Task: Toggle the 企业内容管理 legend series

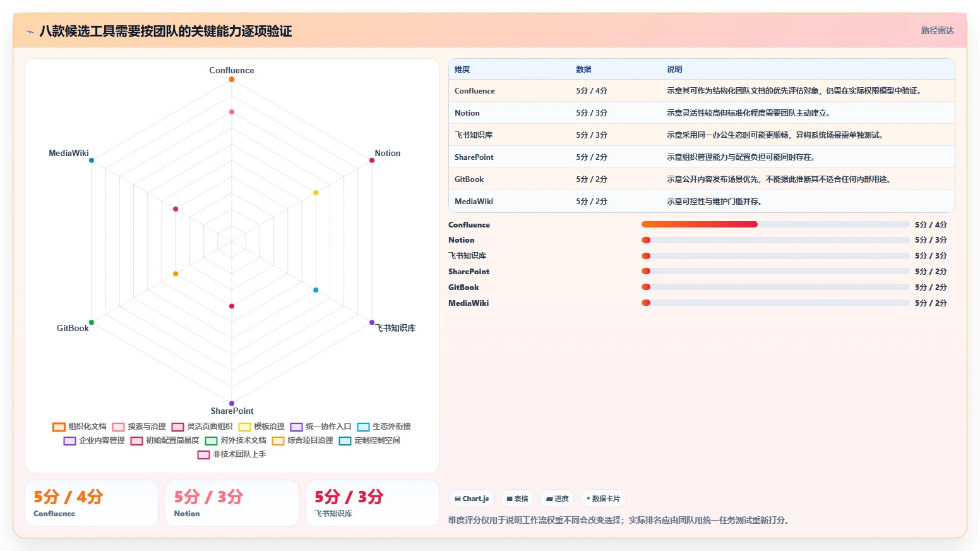Action: click(x=94, y=440)
